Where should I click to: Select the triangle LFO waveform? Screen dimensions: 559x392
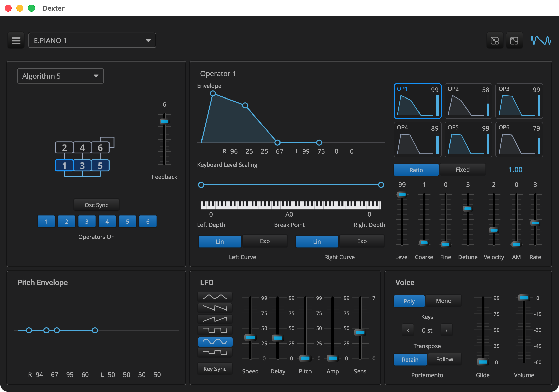[x=215, y=297]
